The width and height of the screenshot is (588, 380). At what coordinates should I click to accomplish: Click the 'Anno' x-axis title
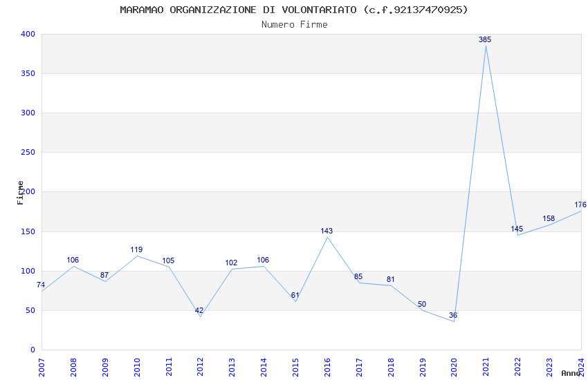[x=571, y=373]
